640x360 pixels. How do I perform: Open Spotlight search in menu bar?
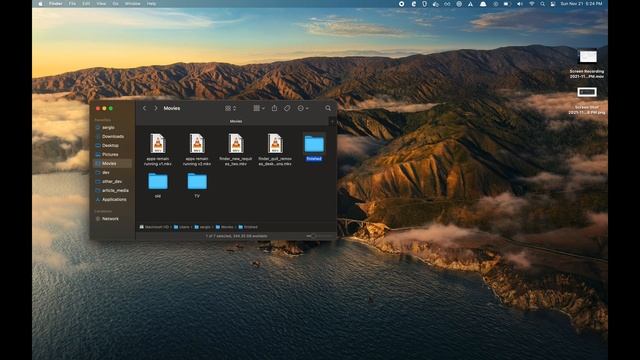pos(542,4)
